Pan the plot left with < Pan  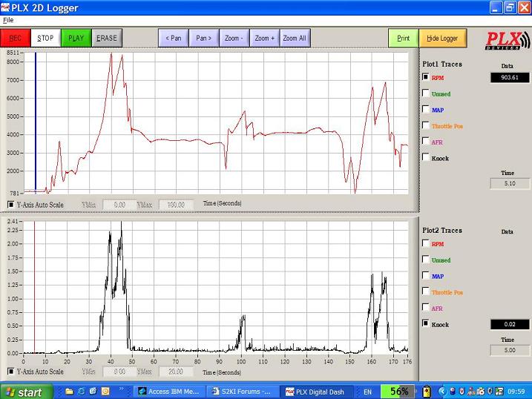(x=174, y=38)
